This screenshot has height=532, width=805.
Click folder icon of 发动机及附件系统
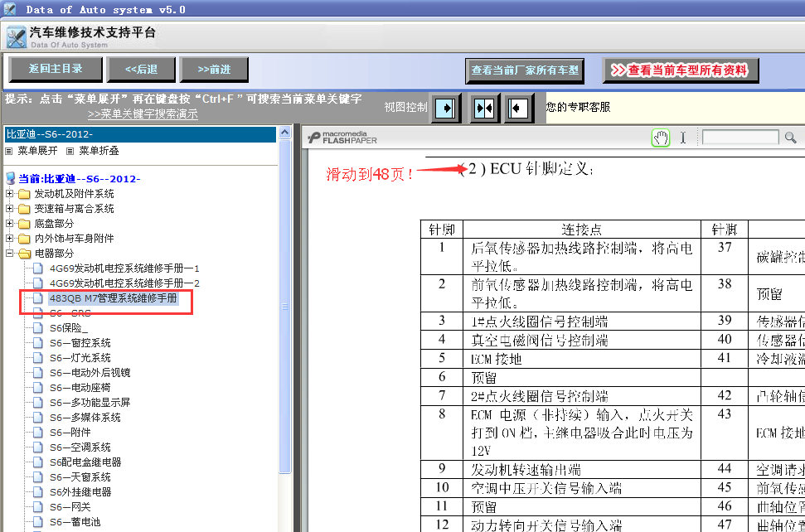[x=24, y=194]
